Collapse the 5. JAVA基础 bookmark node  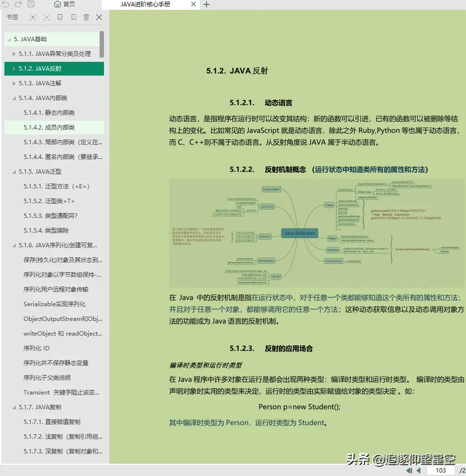[9, 39]
